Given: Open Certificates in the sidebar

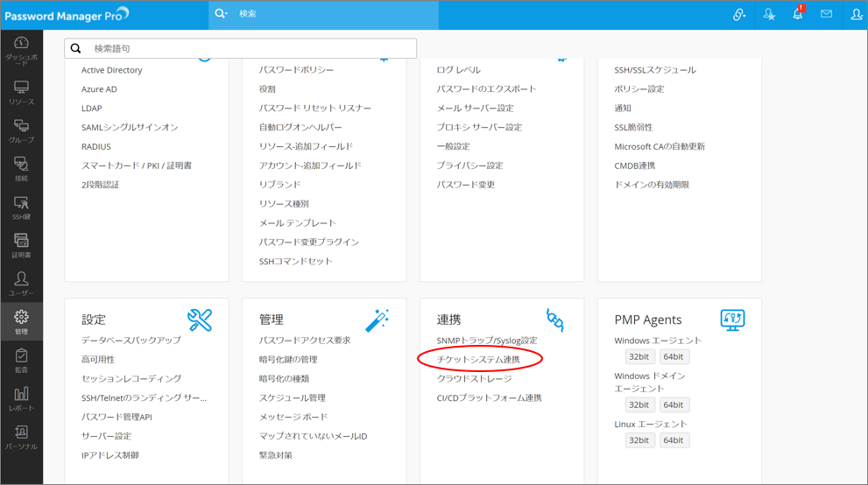Looking at the screenshot, I should tap(21, 245).
